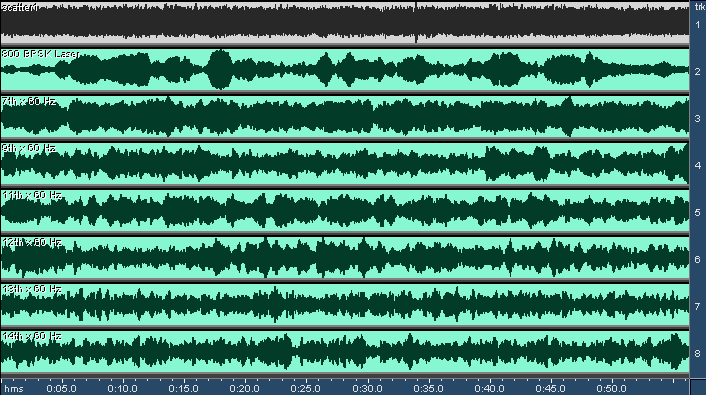Image resolution: width=706 pixels, height=395 pixels.
Task: Select the 7th x 60 Hz track
Action: [x=344, y=116]
